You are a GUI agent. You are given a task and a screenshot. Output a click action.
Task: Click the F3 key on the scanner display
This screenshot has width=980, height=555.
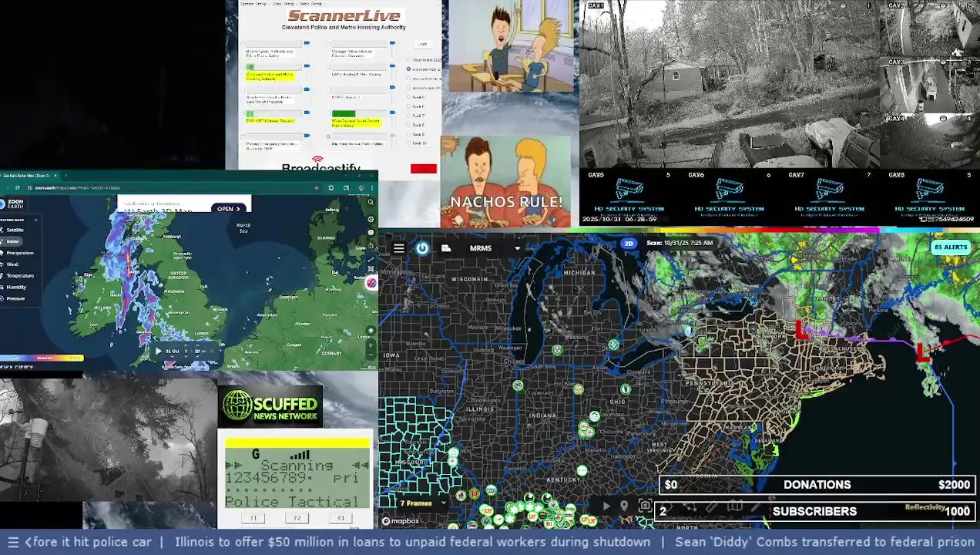[341, 518]
